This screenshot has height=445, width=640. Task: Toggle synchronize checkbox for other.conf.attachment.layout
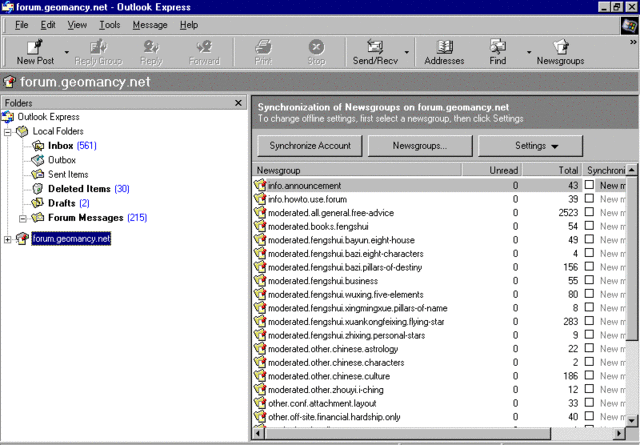tap(589, 403)
